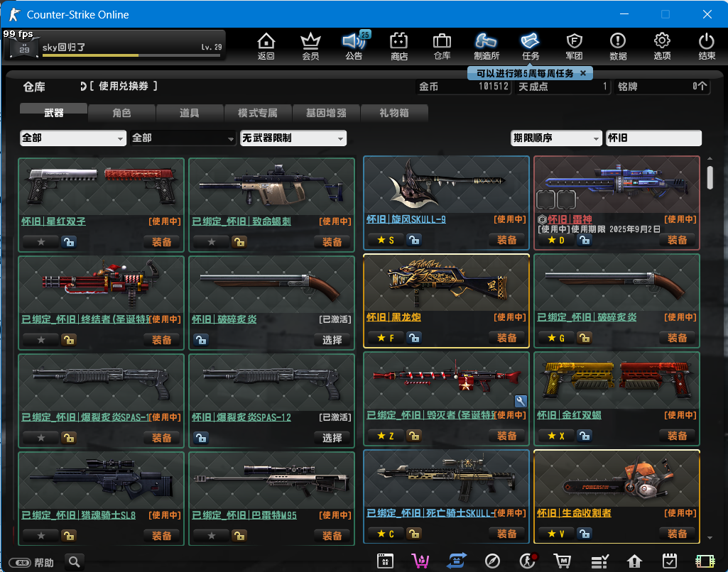Image resolution: width=728 pixels, height=572 pixels.
Task: Click the magnifier search icon beside 帮助
Action: 75,562
